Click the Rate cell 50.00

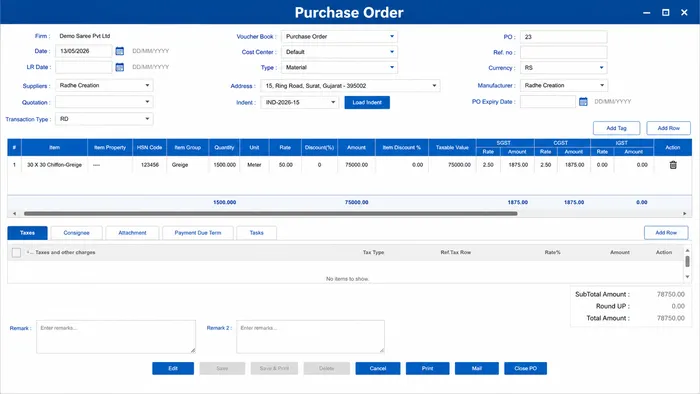tap(286, 165)
